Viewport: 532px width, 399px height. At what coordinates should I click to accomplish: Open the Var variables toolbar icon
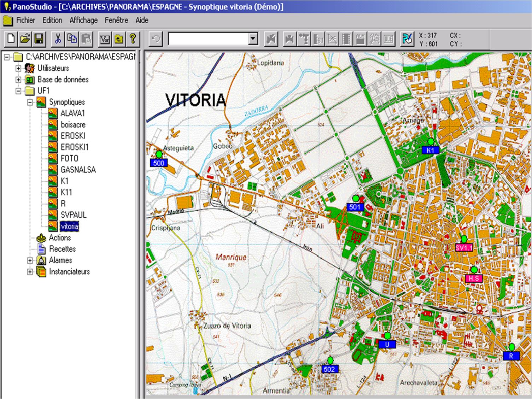pyautogui.click(x=105, y=39)
